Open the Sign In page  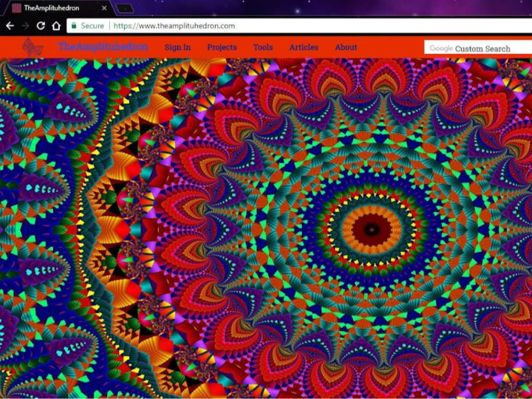[177, 47]
